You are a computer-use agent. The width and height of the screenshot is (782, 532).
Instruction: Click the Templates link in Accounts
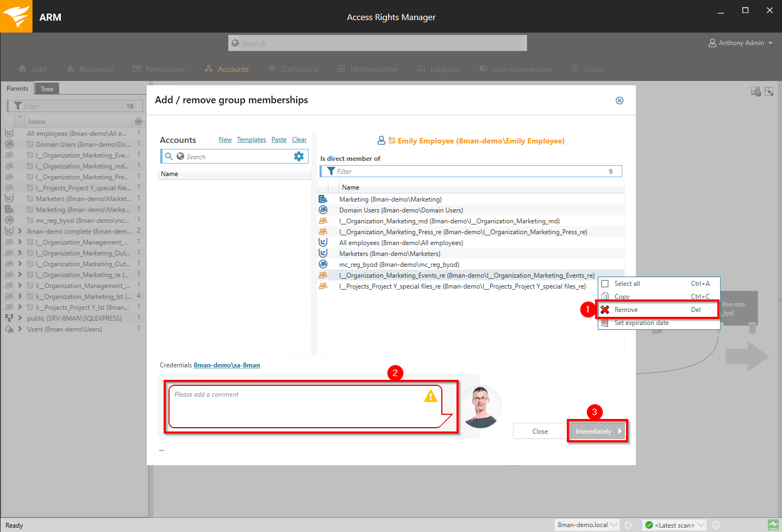pyautogui.click(x=252, y=140)
